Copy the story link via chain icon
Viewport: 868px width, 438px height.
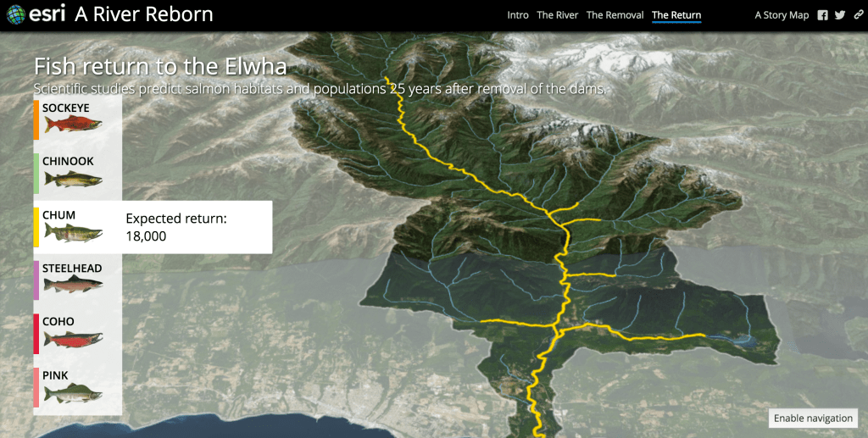coord(857,15)
